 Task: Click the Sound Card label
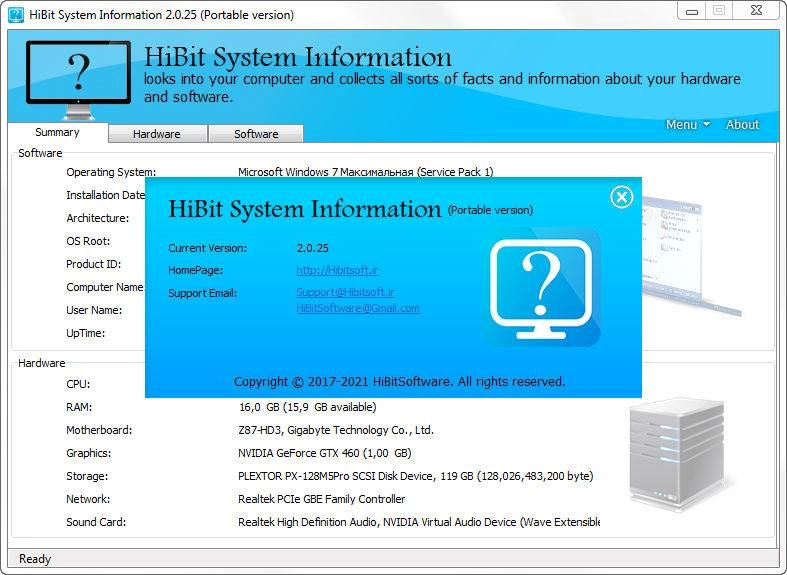pos(96,522)
